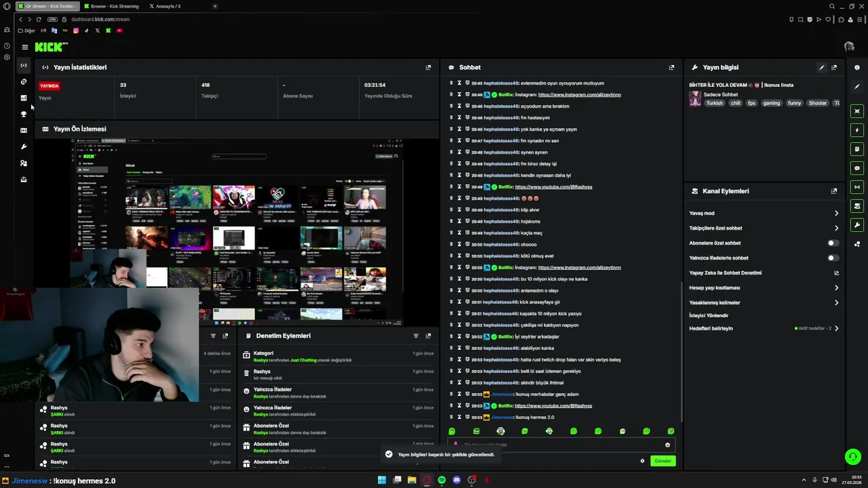Open the download tray icon in left sidebar
This screenshot has height=488, width=868.
24,179
